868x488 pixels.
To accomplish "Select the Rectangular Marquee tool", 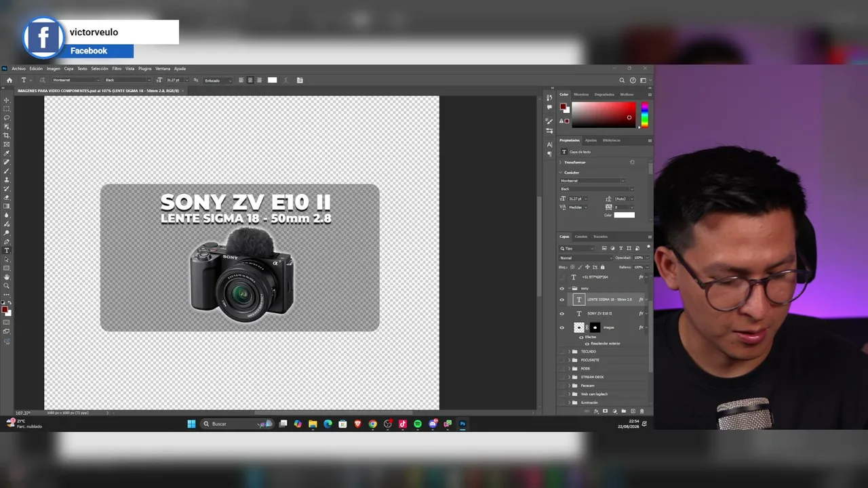I will pyautogui.click(x=7, y=109).
